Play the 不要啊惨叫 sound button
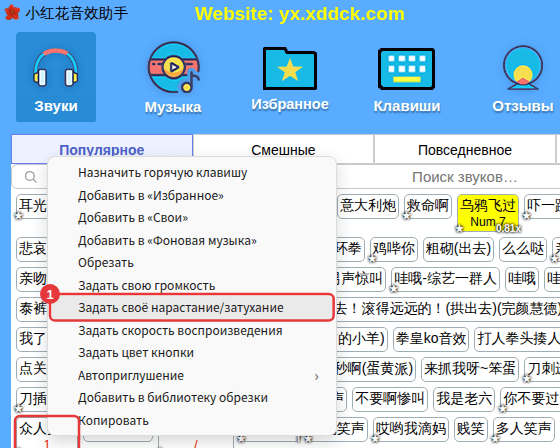 pos(390,399)
